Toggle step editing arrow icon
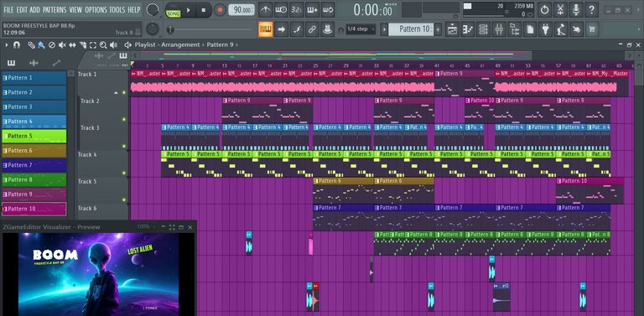Image resolution: width=644 pixels, height=316 pixels. pos(281,29)
